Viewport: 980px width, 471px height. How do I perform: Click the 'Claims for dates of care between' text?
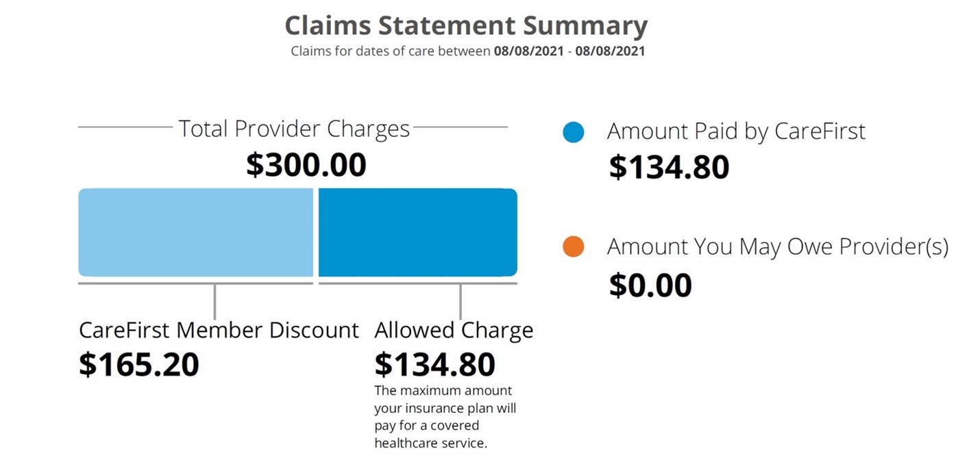click(x=391, y=51)
